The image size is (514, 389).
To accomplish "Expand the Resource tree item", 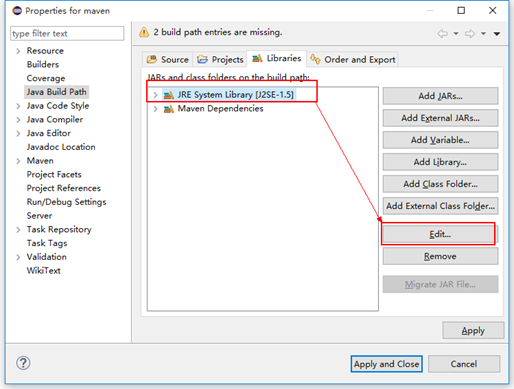I will click(x=18, y=51).
